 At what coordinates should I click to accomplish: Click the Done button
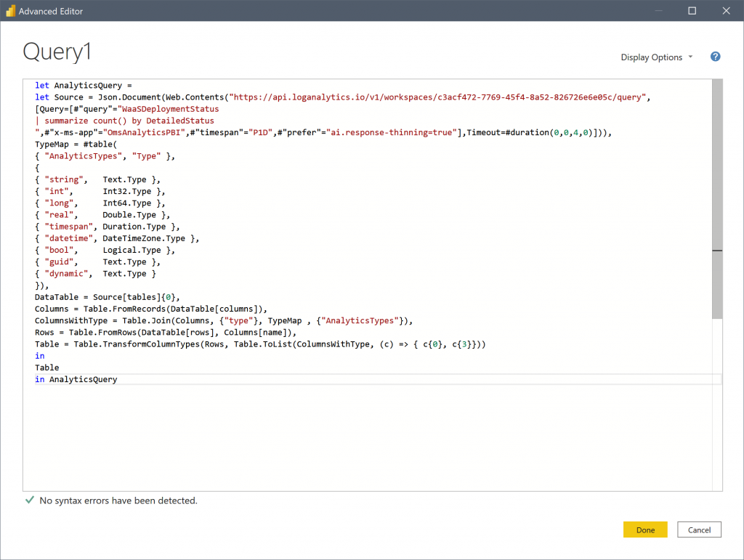click(x=645, y=529)
